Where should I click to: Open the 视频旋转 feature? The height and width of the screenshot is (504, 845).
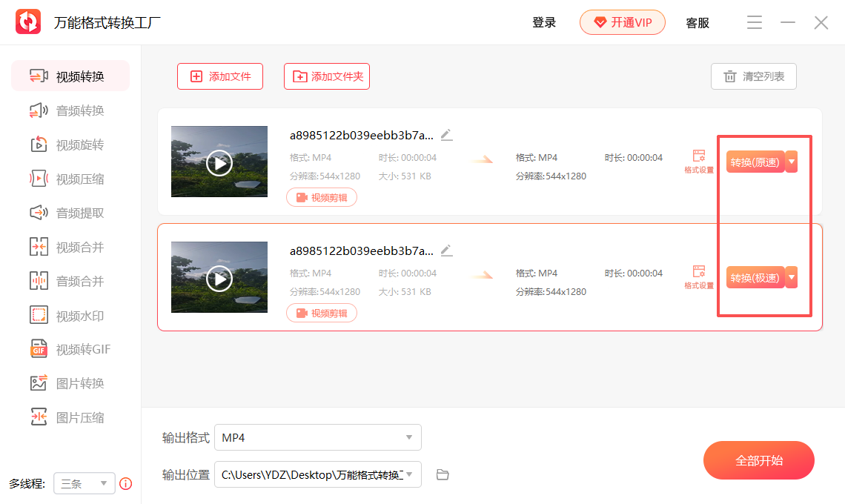(70, 144)
